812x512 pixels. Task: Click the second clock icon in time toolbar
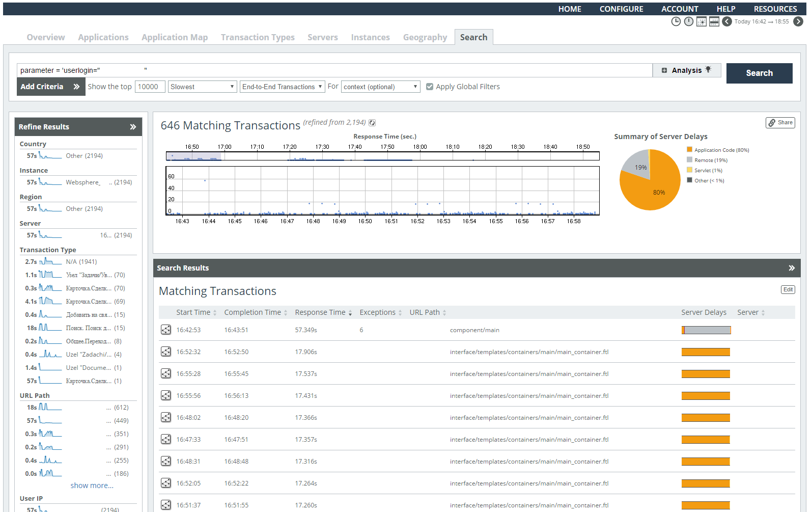click(688, 21)
